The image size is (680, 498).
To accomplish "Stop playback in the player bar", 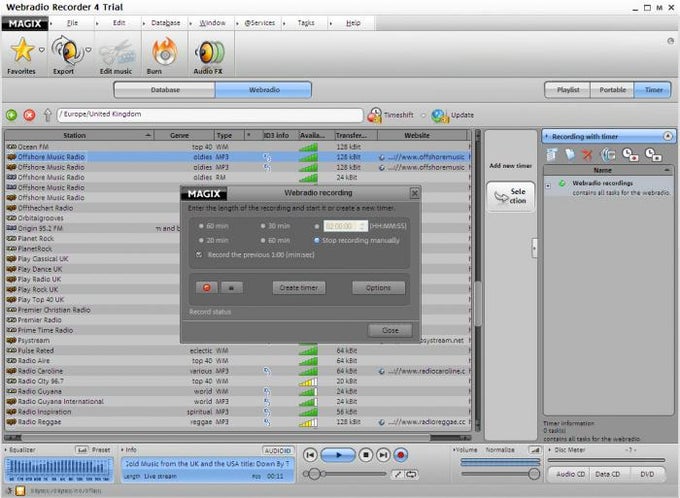I will click(366, 455).
